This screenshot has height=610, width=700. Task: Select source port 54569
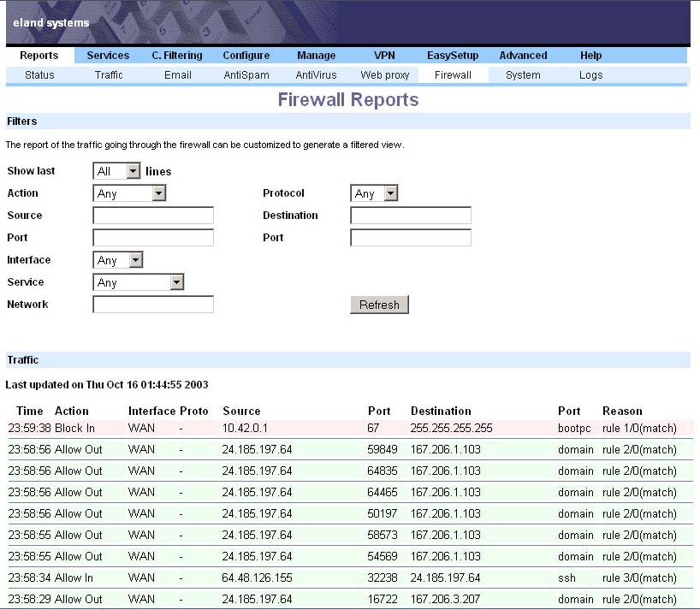click(383, 556)
